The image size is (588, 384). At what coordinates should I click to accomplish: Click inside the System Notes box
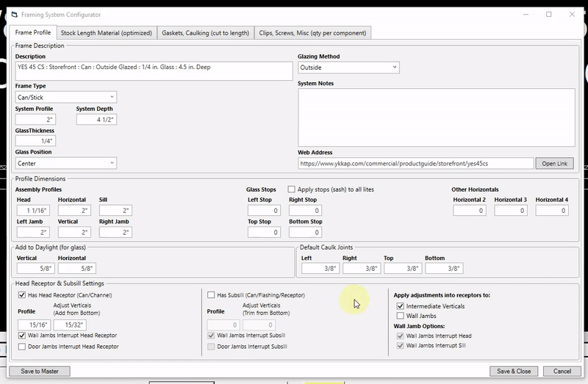(x=436, y=117)
